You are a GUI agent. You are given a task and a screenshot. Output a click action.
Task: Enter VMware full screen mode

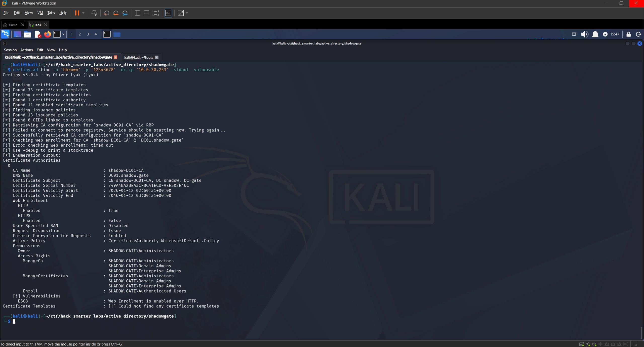pos(156,13)
